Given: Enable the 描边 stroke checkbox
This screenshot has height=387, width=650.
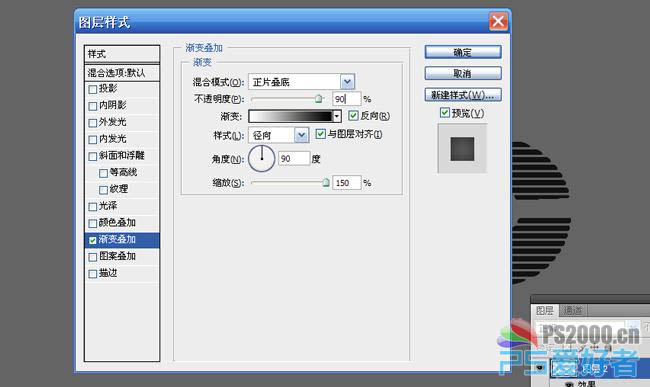Looking at the screenshot, I should pos(93,274).
